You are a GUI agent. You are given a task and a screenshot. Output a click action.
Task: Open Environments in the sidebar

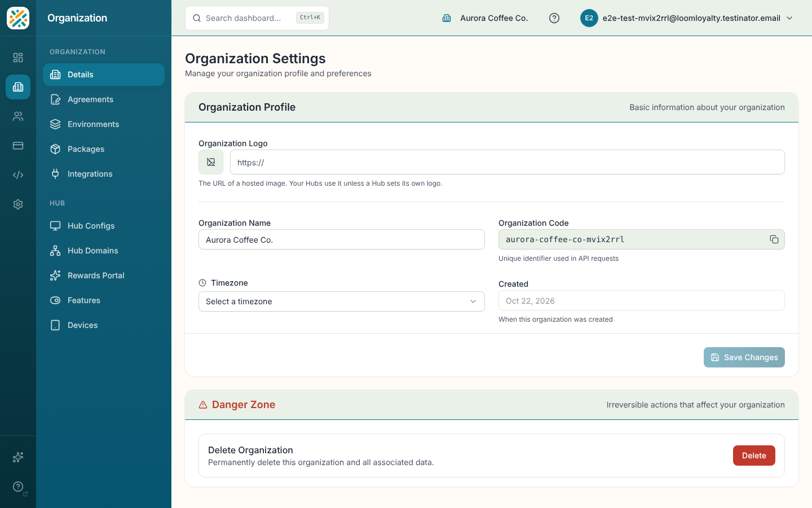[104, 124]
